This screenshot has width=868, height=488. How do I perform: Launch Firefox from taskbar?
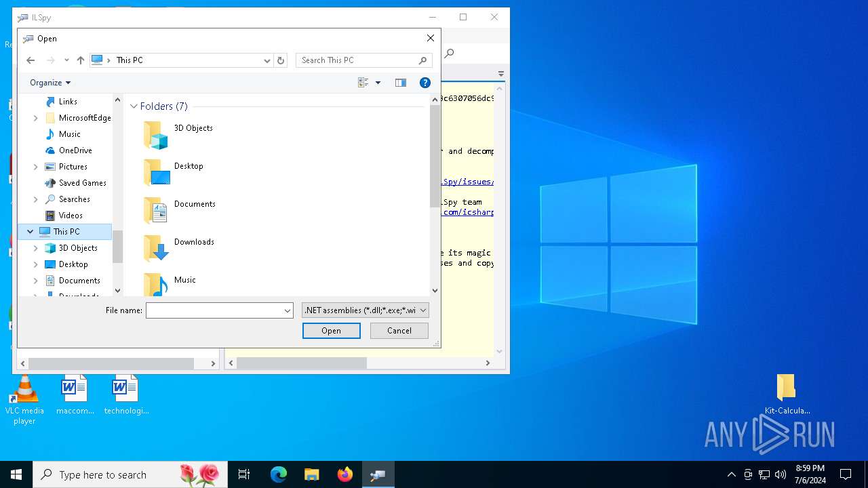(345, 474)
